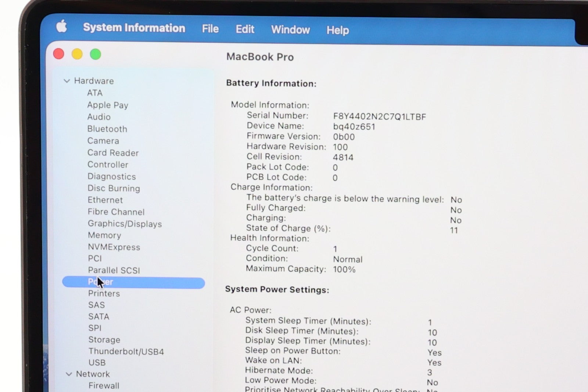Screen dimensions: 588x392
Task: Click the green full-screen window button
Action: click(96, 54)
